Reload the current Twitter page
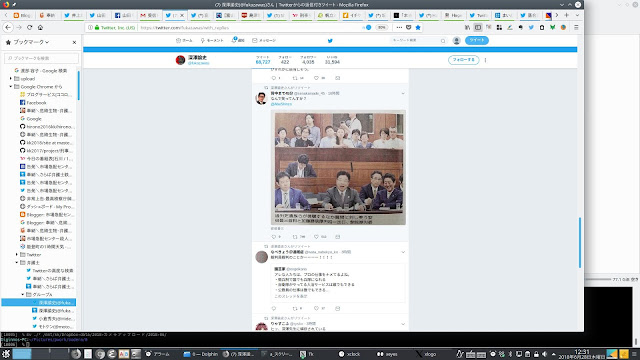Viewport: 640px width, 360px height. tap(29, 27)
